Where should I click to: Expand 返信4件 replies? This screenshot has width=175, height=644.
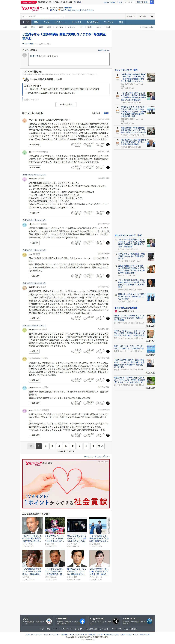click(x=34, y=243)
